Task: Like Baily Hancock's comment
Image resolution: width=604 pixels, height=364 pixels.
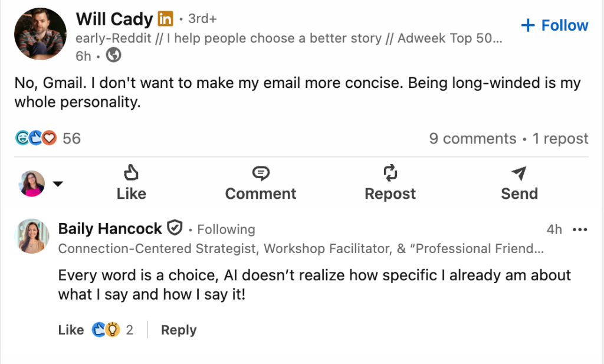Action: (70, 330)
